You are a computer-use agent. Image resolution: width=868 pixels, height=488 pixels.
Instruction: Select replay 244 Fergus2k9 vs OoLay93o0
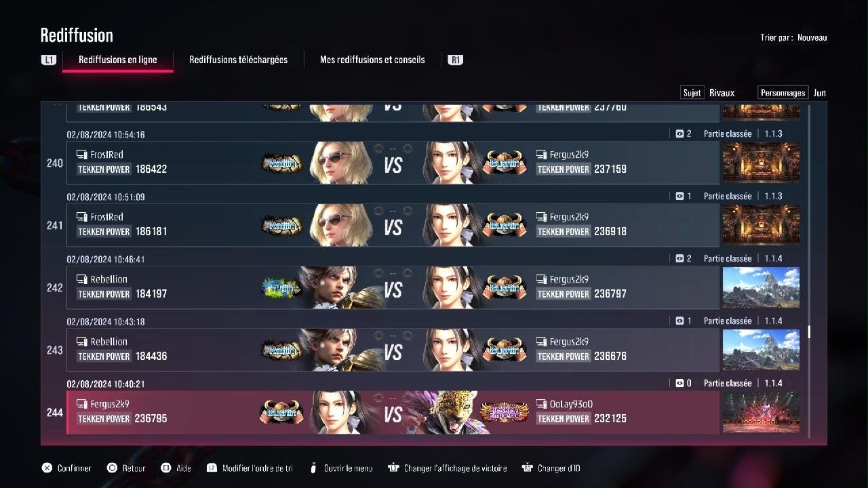[x=393, y=412]
